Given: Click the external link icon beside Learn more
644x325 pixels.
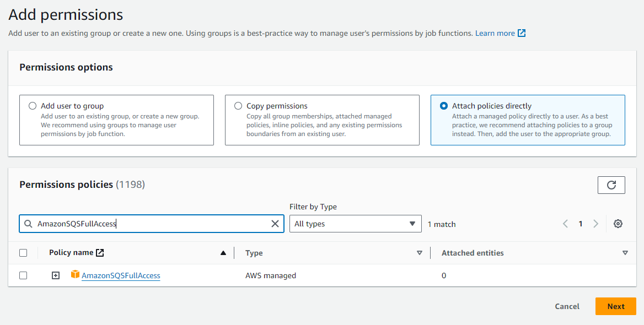Looking at the screenshot, I should coord(522,33).
